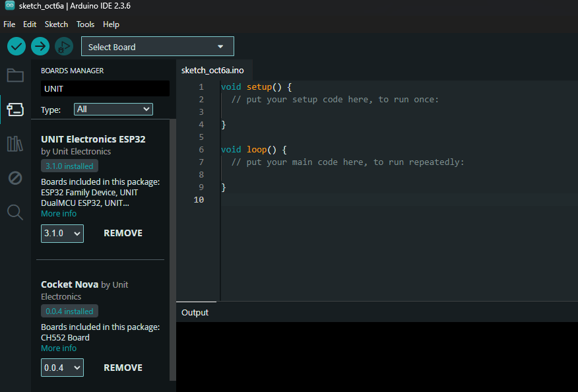The height and width of the screenshot is (392, 578).
Task: Click the void setup() code line
Action: (x=256, y=87)
